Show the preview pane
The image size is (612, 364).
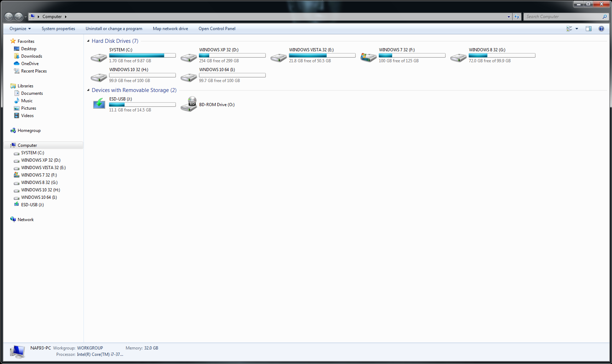[x=589, y=29]
